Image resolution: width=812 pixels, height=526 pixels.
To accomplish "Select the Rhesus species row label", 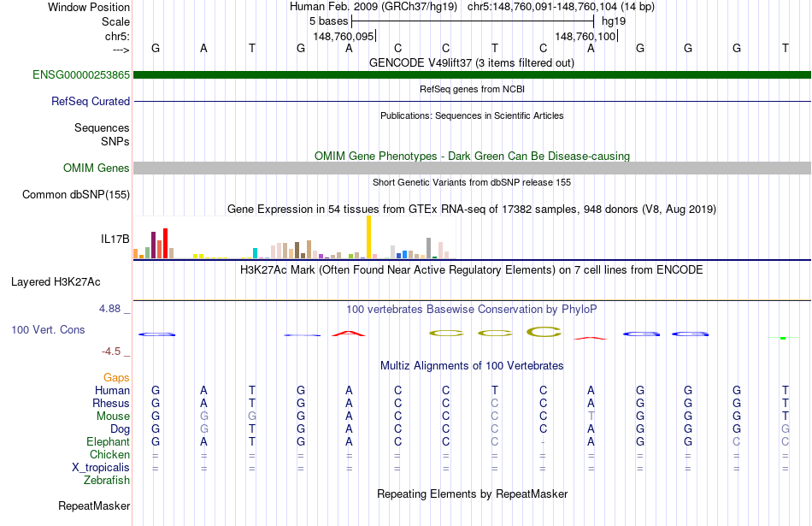I will coord(111,403).
